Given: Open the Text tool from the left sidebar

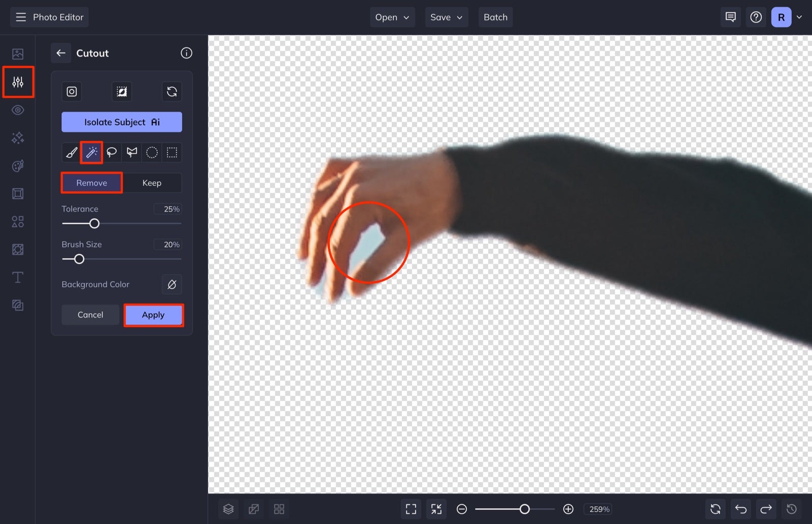Looking at the screenshot, I should pyautogui.click(x=18, y=277).
